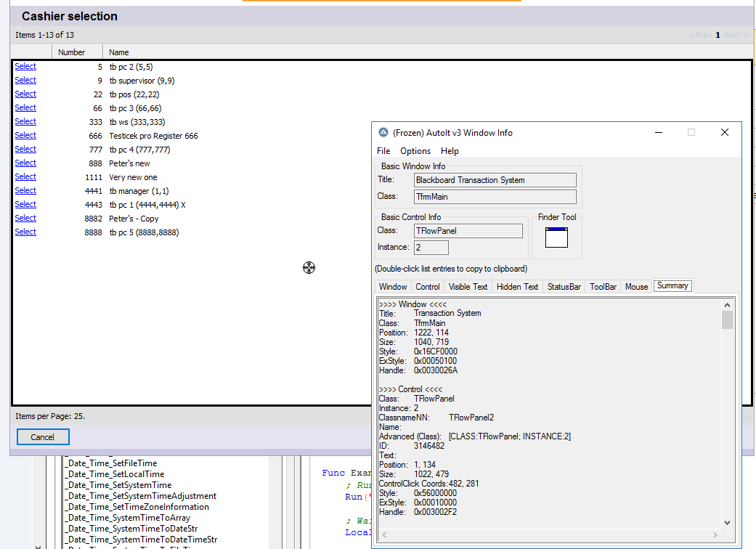Switch to the Visible Text tab
This screenshot has width=756, height=549.
[468, 287]
